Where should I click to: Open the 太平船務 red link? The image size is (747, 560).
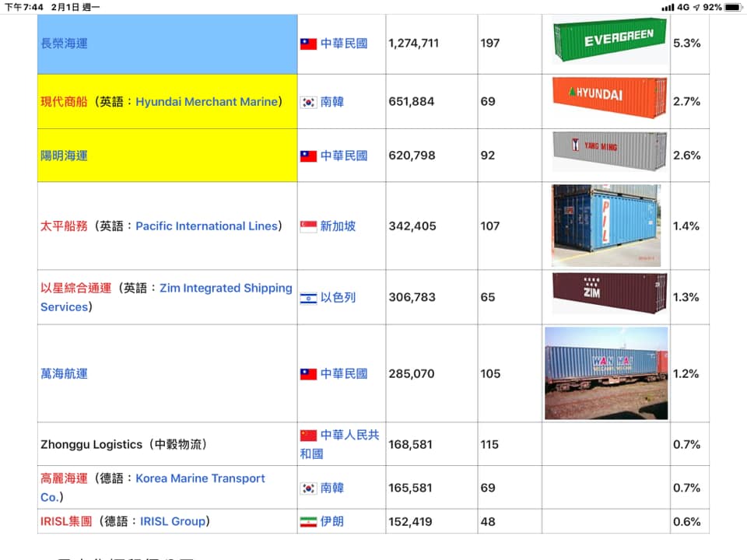[x=64, y=226]
